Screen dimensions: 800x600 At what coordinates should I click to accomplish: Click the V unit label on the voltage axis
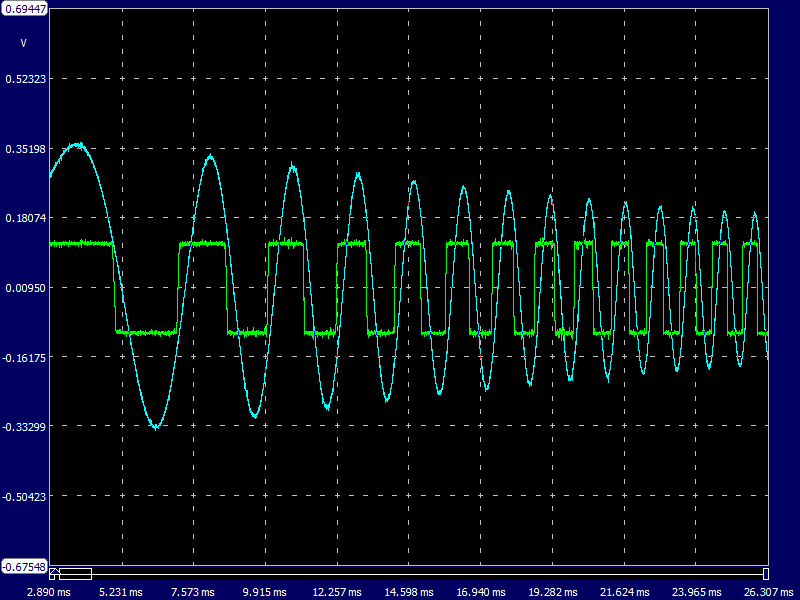coord(23,43)
